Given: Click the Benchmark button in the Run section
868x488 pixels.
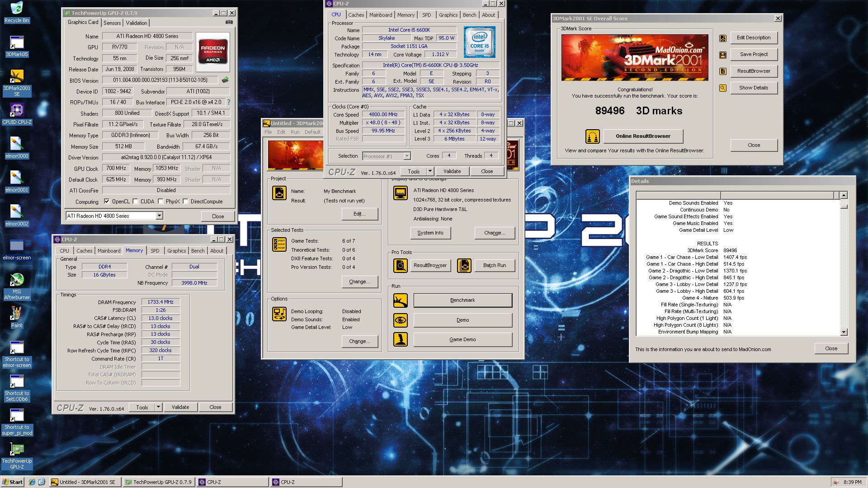Looking at the screenshot, I should (462, 300).
